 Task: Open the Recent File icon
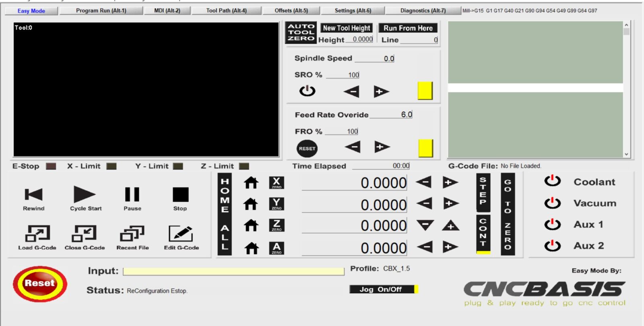tap(132, 233)
